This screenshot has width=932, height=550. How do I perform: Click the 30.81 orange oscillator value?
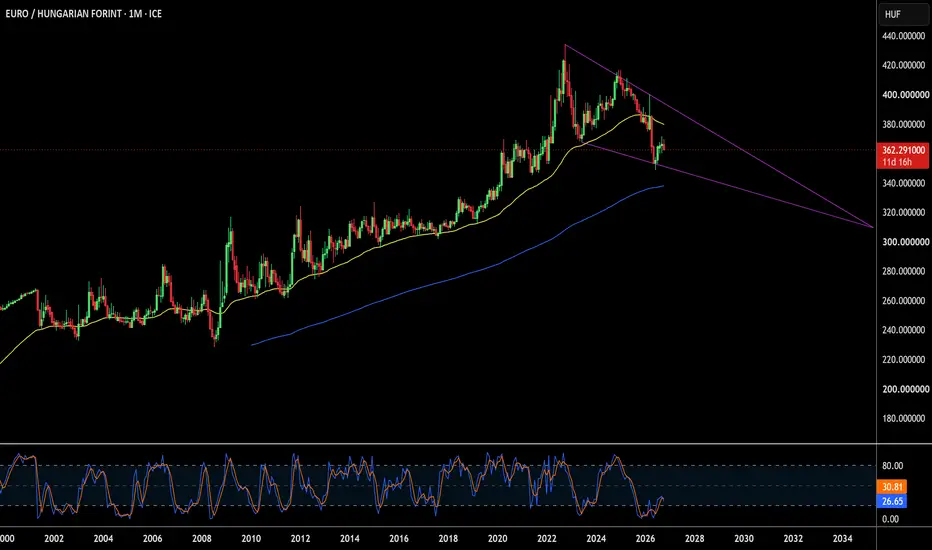pyautogui.click(x=892, y=487)
